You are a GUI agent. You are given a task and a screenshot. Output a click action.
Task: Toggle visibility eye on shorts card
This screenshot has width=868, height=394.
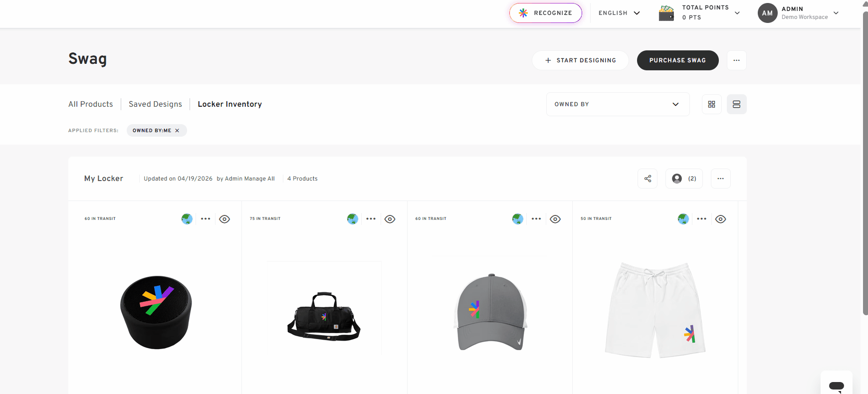[720, 219]
